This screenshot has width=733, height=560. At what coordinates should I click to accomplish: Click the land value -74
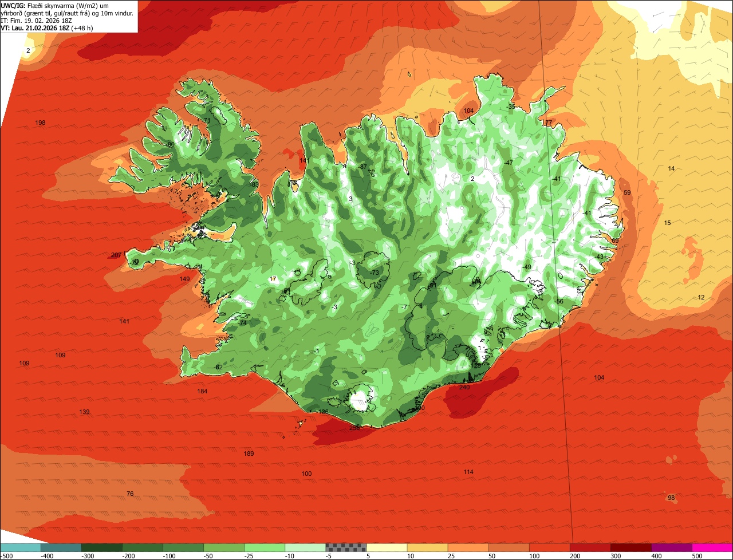242,324
